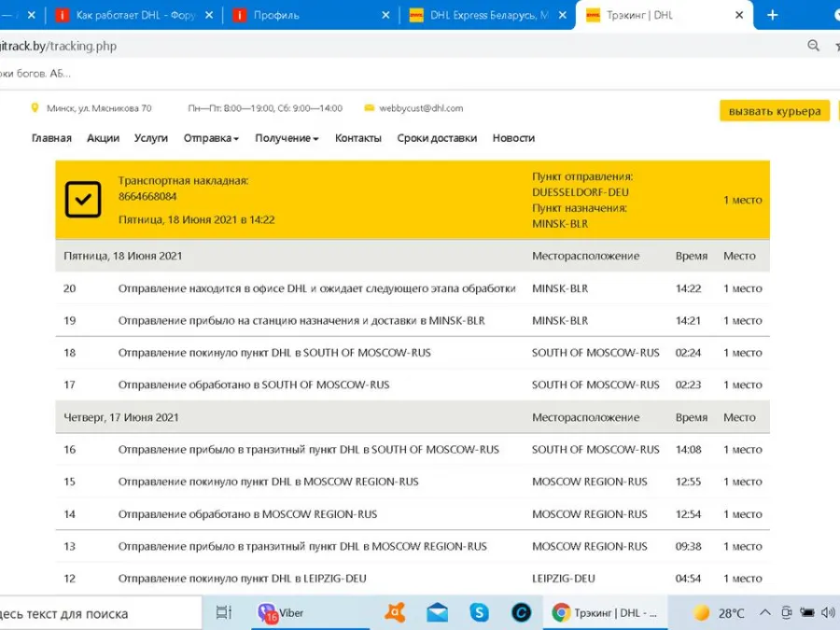Click the webbycust@dhl.com email link
Screen dimensions: 840x630
click(421, 108)
